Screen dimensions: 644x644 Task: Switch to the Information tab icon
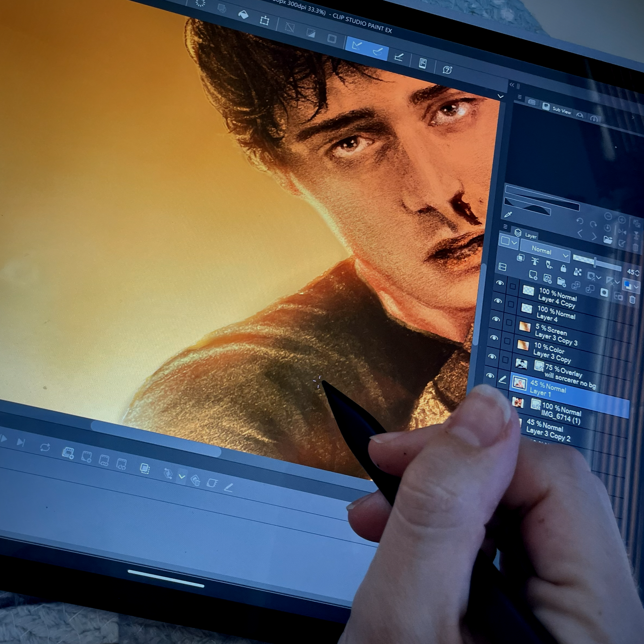[x=594, y=118]
